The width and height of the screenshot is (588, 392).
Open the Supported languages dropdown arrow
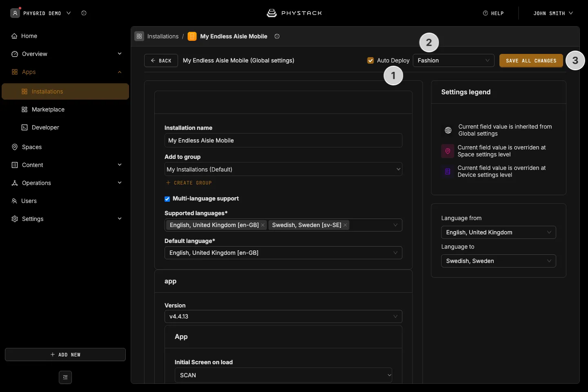(395, 225)
